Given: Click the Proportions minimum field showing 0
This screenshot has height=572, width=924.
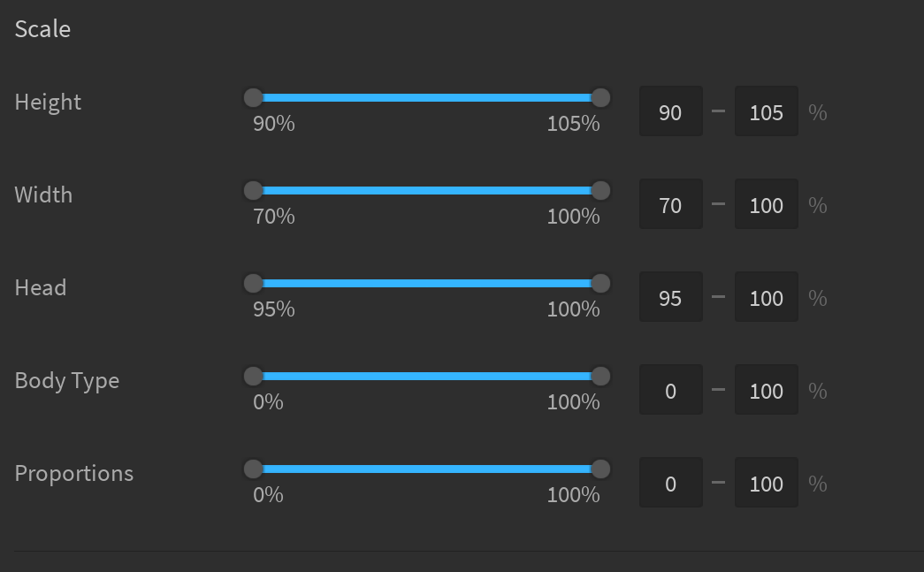Looking at the screenshot, I should coord(670,483).
